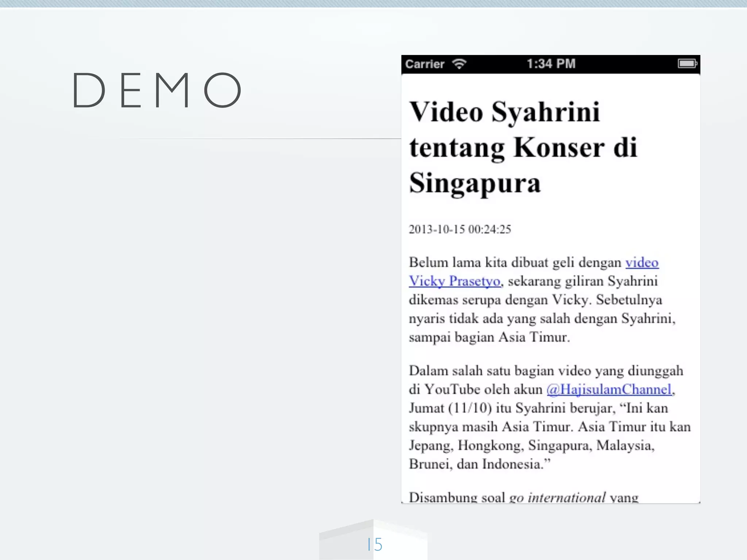
Task: Click the Carrier label in status bar
Action: click(x=425, y=64)
